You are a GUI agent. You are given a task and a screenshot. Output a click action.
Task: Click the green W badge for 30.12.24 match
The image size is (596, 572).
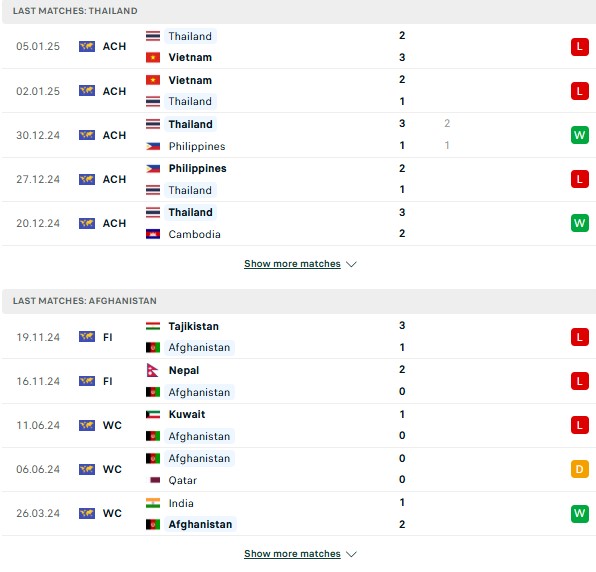[579, 135]
